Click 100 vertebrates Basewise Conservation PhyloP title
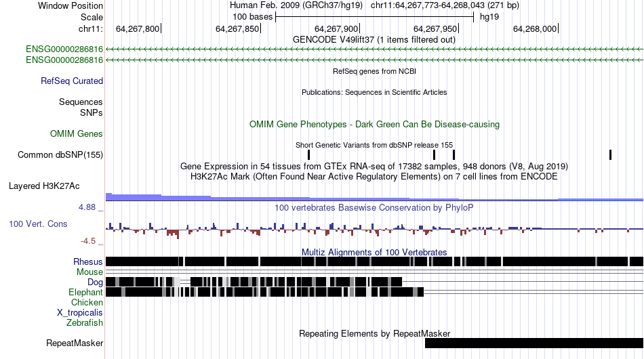The width and height of the screenshot is (644, 359). click(x=374, y=207)
